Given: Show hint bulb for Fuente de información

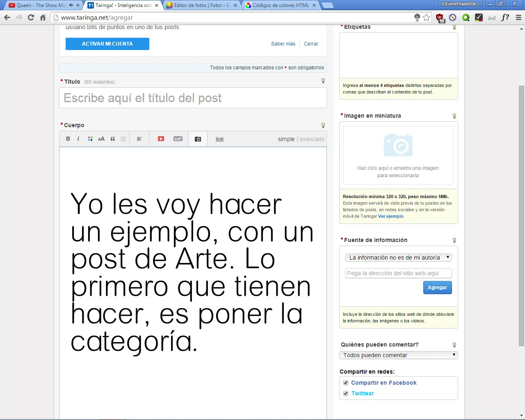Looking at the screenshot, I should (x=454, y=240).
